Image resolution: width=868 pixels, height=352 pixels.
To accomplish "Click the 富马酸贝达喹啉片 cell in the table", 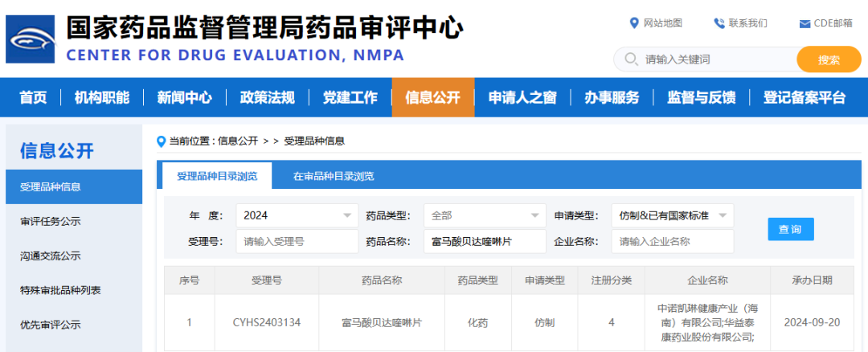I will (382, 323).
